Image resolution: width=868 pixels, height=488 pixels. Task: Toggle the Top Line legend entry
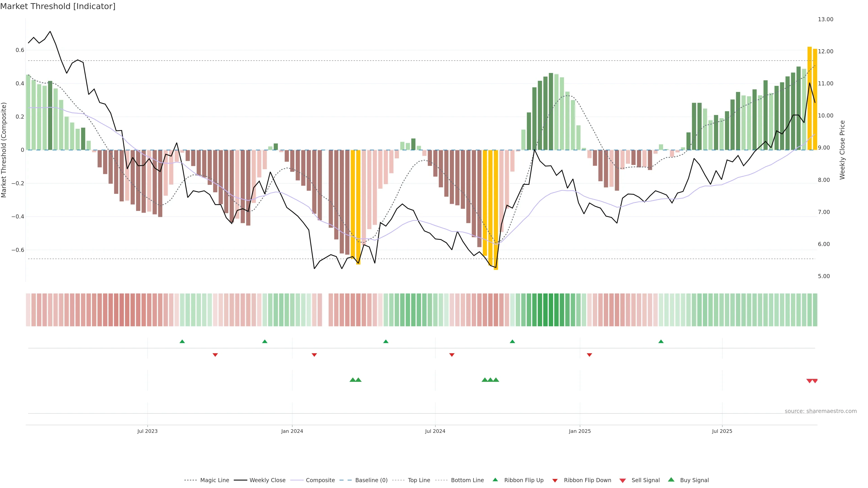click(419, 480)
